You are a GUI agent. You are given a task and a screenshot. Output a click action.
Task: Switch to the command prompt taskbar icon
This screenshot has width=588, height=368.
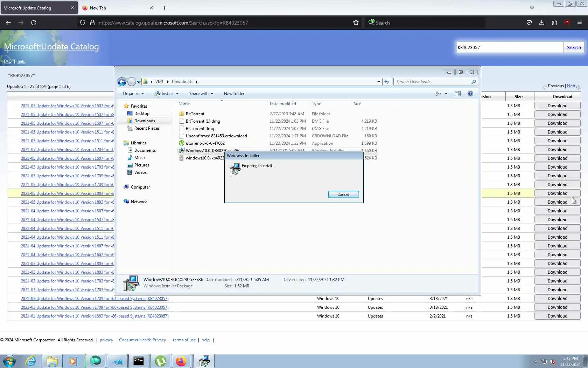139,361
